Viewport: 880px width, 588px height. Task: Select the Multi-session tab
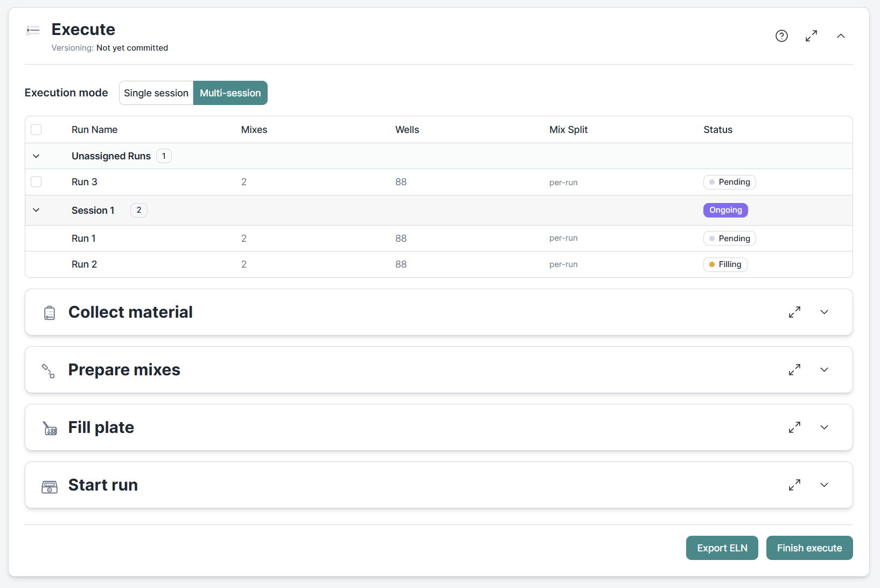230,93
